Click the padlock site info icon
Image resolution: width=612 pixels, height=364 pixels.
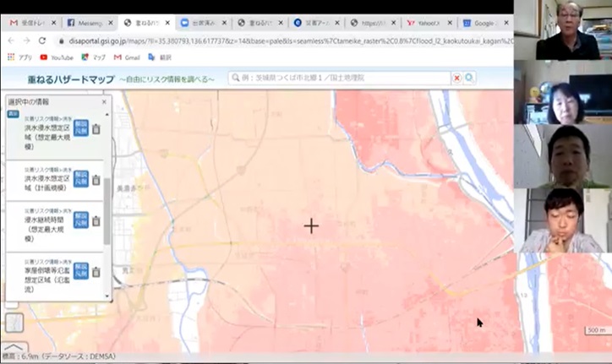point(61,41)
